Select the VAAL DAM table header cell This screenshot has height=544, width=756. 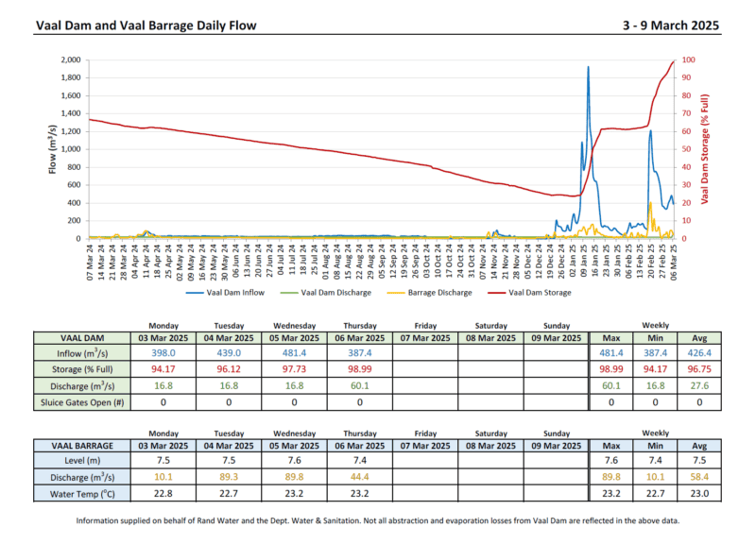pyautogui.click(x=80, y=337)
